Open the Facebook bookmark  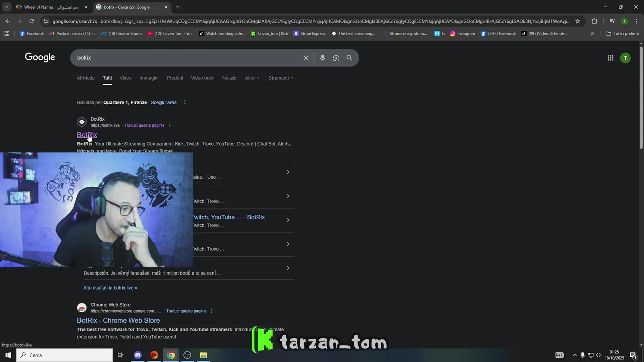pos(32,34)
